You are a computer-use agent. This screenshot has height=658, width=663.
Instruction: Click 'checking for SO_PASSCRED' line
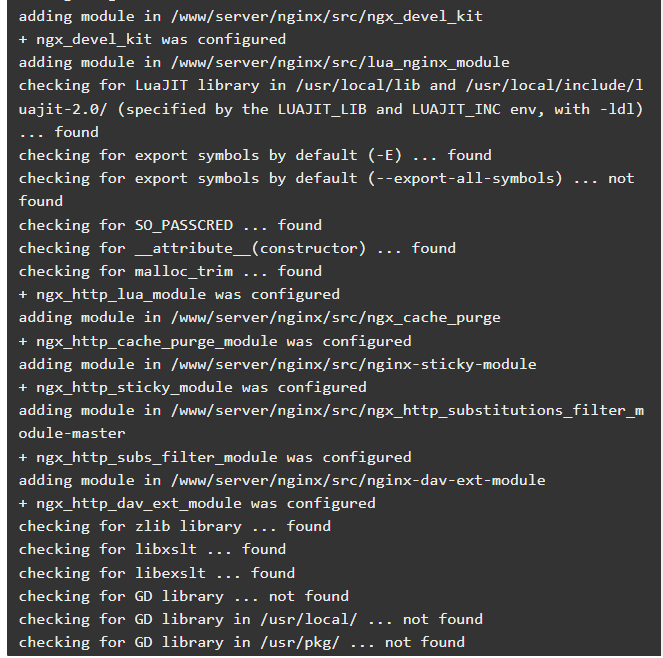coord(170,225)
